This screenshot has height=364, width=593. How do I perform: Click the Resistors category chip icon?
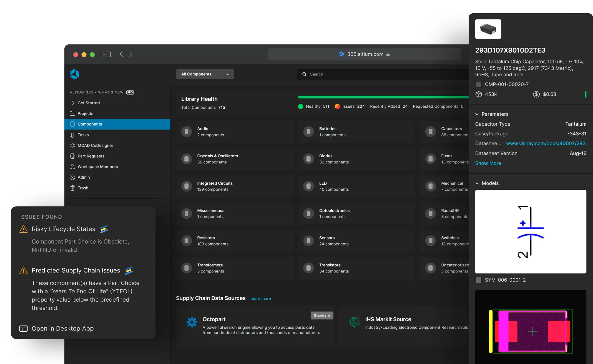click(x=187, y=241)
